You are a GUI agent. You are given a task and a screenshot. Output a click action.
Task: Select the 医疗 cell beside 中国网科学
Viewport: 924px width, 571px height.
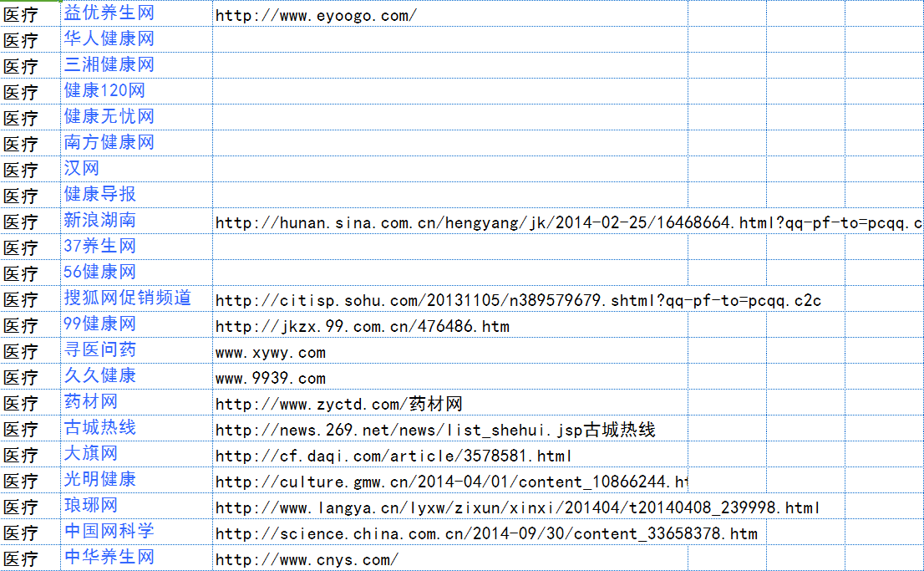click(x=30, y=532)
